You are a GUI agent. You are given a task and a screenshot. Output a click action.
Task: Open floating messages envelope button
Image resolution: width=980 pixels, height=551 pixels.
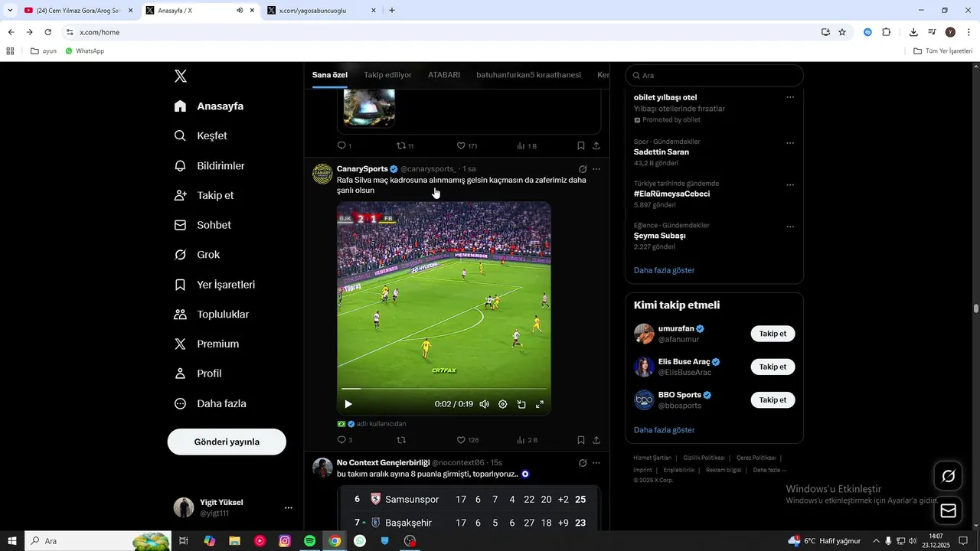(948, 510)
